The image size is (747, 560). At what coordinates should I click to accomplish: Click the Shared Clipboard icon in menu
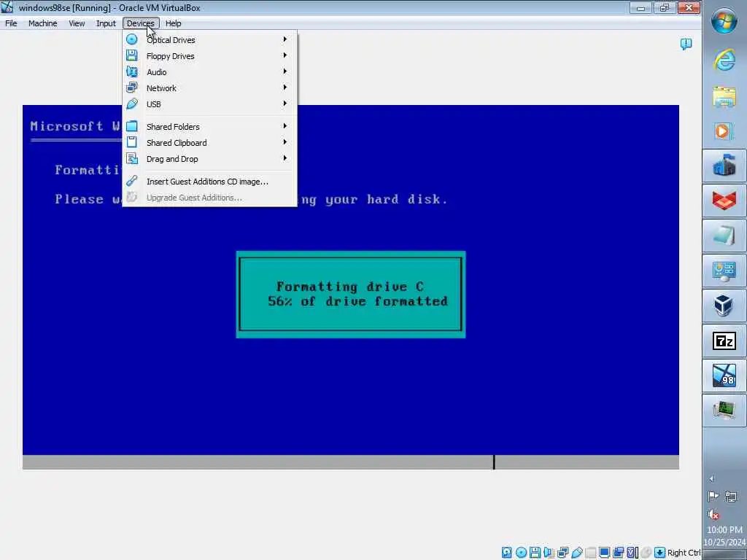[x=132, y=142]
